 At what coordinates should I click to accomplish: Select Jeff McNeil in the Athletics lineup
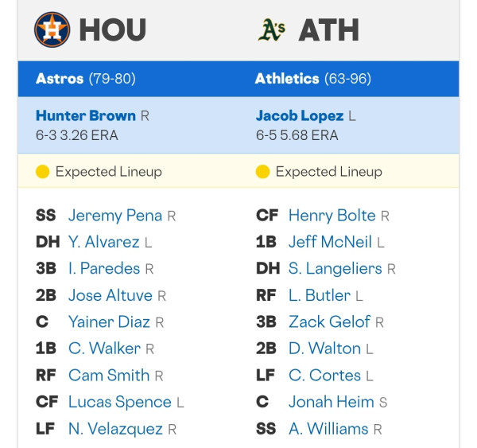click(x=331, y=242)
